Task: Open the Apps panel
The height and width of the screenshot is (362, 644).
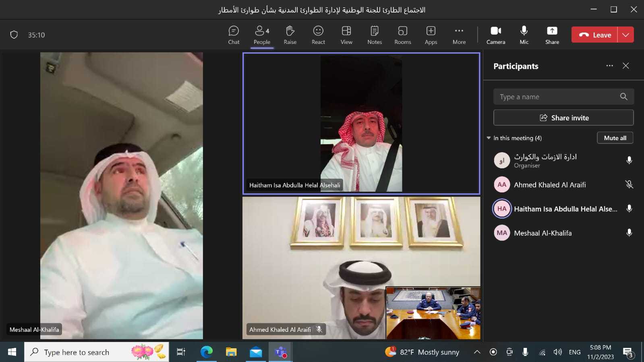Action: pos(431,35)
